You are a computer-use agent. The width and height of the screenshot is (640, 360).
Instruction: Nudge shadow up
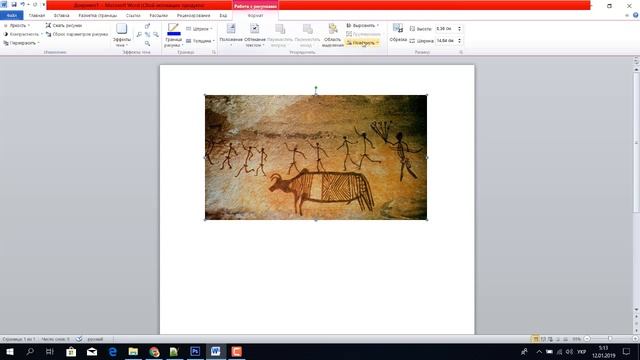pyautogui.click(x=147, y=26)
